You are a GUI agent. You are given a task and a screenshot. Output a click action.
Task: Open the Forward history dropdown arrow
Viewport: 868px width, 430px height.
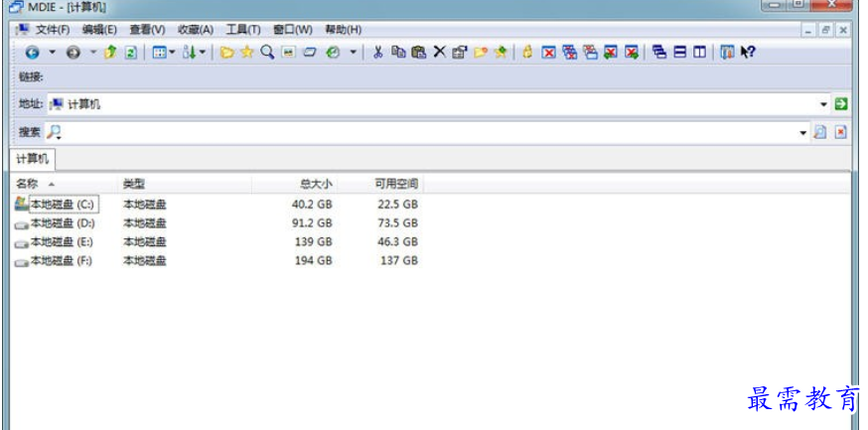tap(93, 53)
